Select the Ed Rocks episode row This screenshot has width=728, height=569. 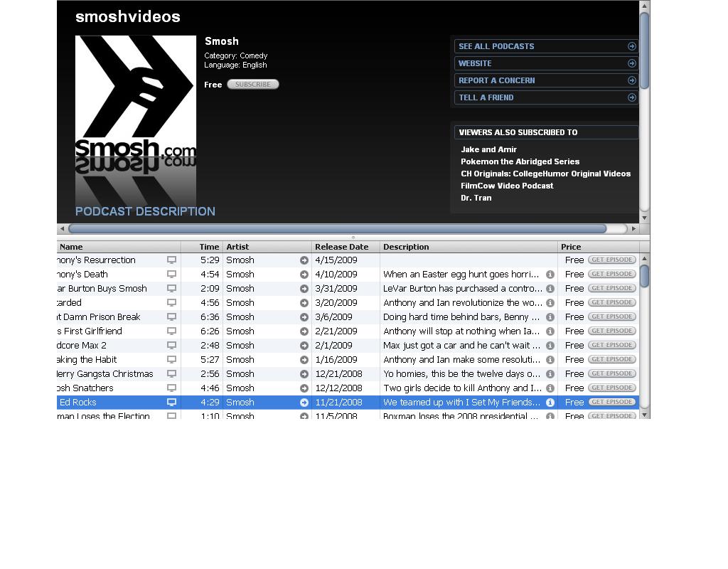(x=348, y=403)
